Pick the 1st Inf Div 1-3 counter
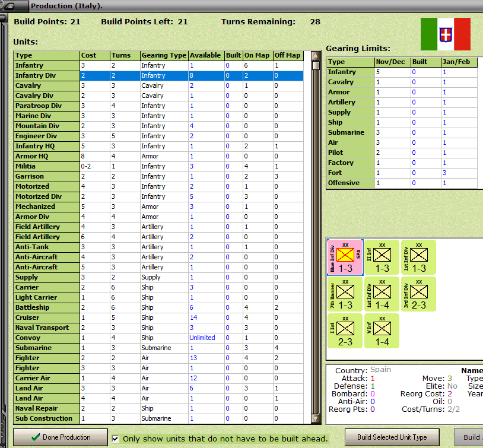Image resolution: width=483 pixels, height=448 pixels. (x=419, y=258)
